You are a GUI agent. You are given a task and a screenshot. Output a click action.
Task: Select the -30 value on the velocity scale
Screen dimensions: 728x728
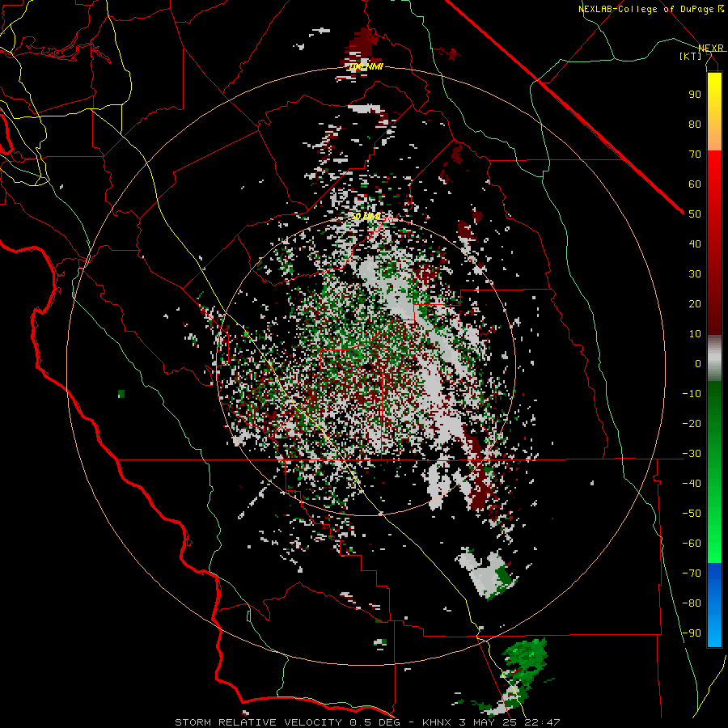point(692,454)
